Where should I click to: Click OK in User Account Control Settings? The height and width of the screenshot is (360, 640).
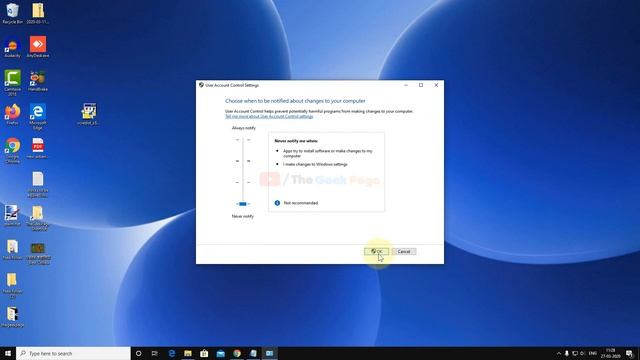pyautogui.click(x=376, y=251)
